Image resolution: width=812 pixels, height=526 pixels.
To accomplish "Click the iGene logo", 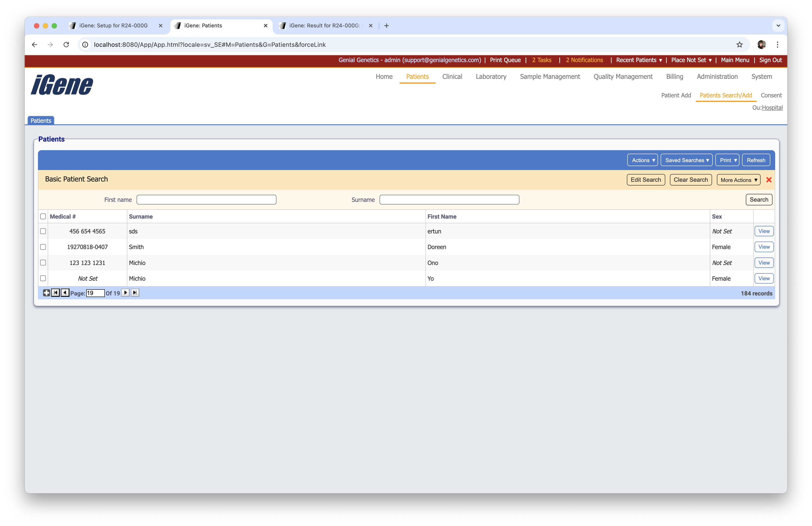I will [x=62, y=85].
